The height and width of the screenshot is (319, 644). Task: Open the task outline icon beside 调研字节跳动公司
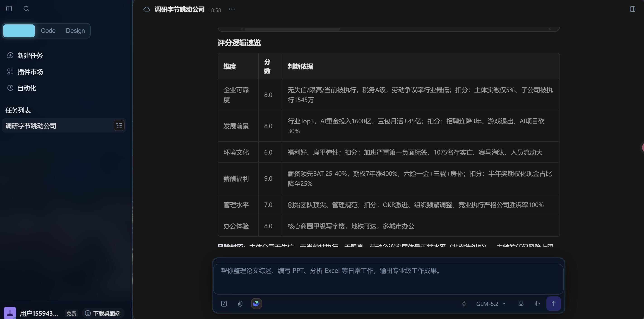[x=119, y=125]
